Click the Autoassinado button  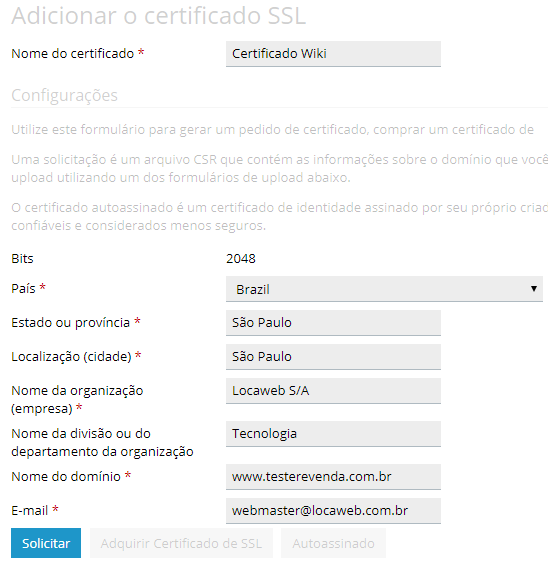pyautogui.click(x=333, y=543)
